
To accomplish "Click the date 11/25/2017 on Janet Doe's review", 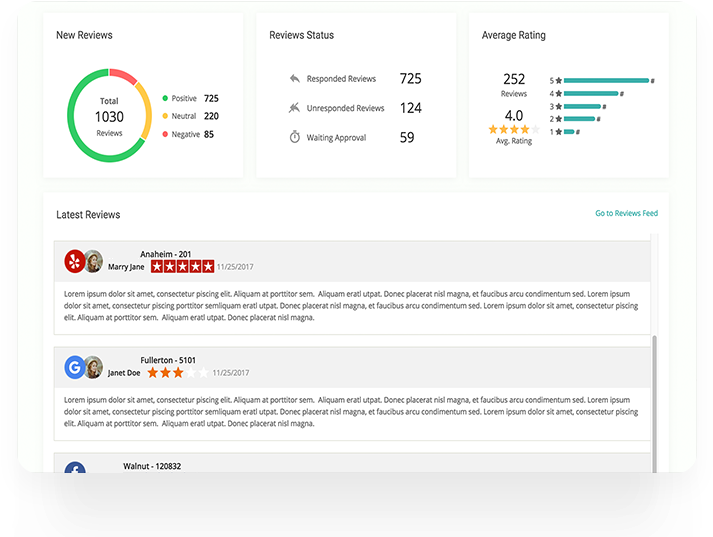I will click(231, 373).
